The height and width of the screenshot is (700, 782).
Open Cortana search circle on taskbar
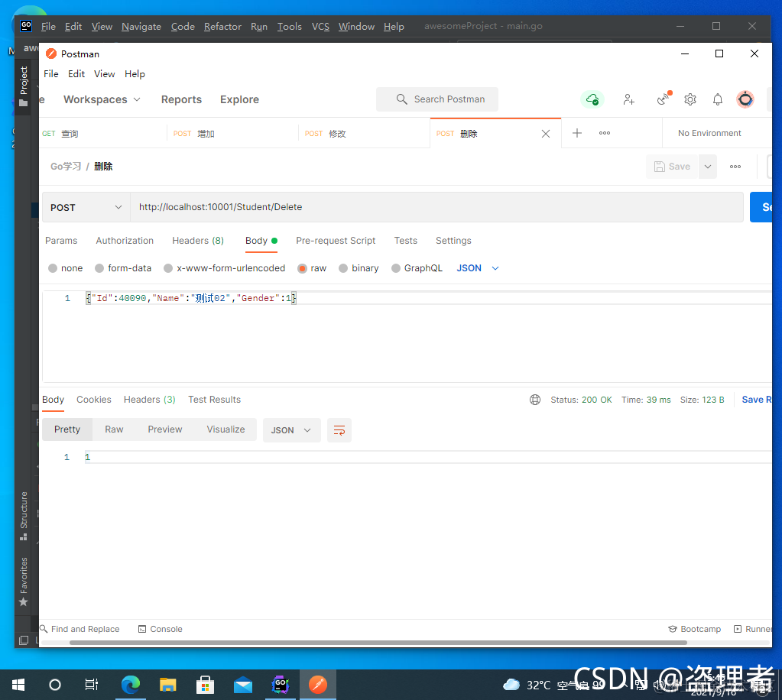coord(55,685)
